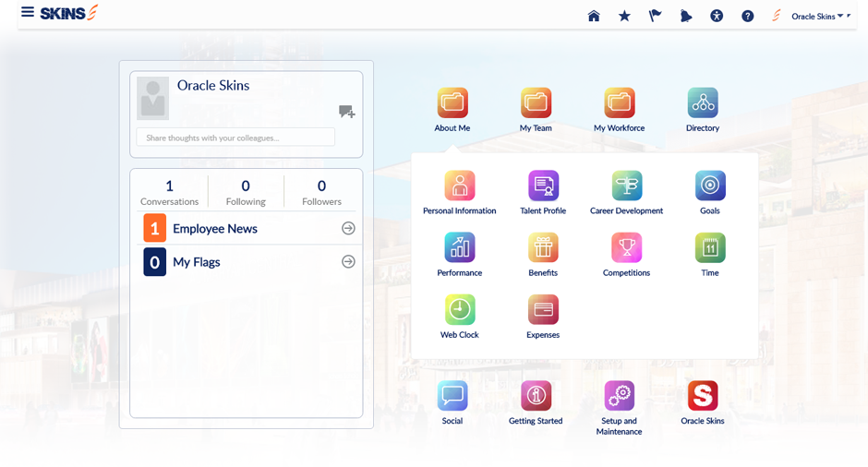This screenshot has height=467, width=868.
Task: Open Favorites star icon
Action: click(624, 16)
